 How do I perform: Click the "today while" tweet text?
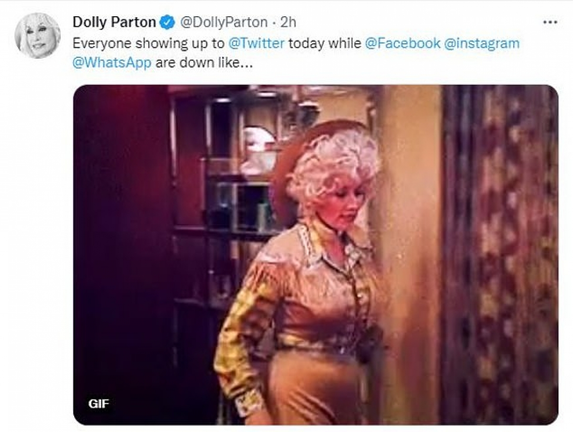tap(325, 43)
